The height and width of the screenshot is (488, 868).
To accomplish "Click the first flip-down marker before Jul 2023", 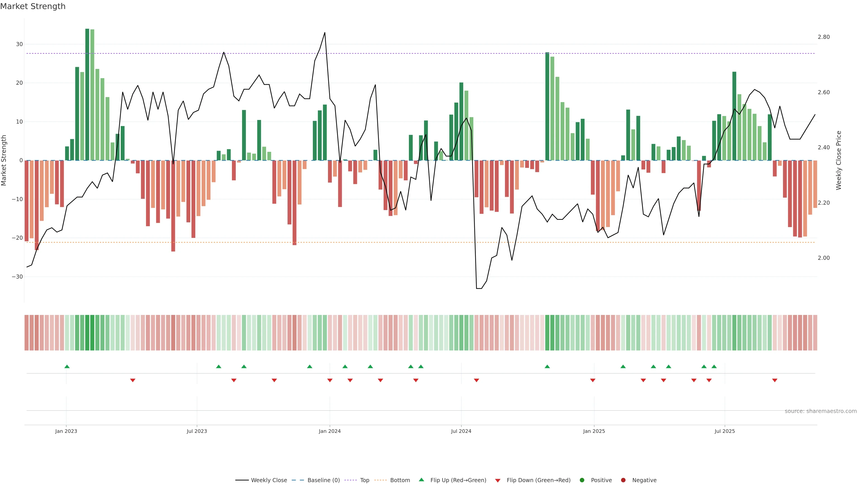I will pyautogui.click(x=133, y=380).
